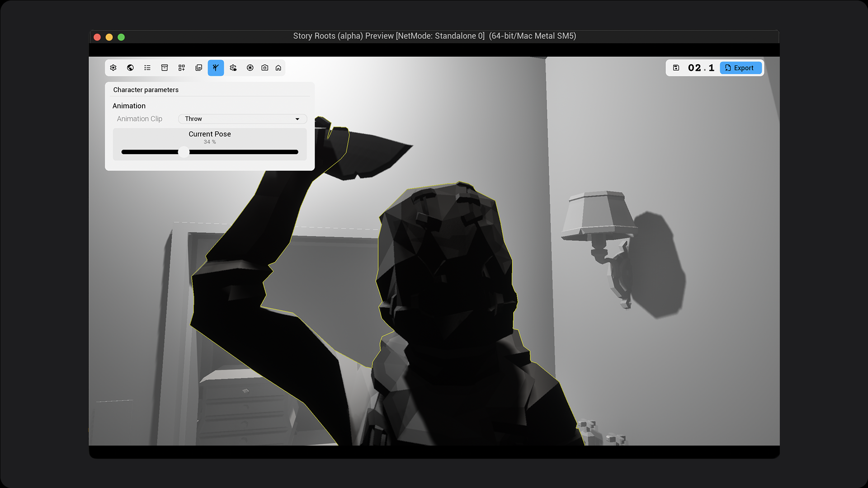Click the photo camera snapshot icon
Image resolution: width=868 pixels, height=488 pixels.
[265, 68]
